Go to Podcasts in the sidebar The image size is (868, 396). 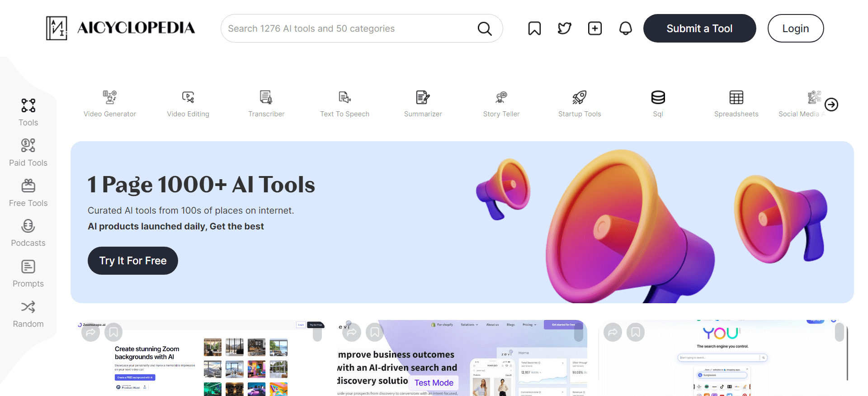(28, 233)
